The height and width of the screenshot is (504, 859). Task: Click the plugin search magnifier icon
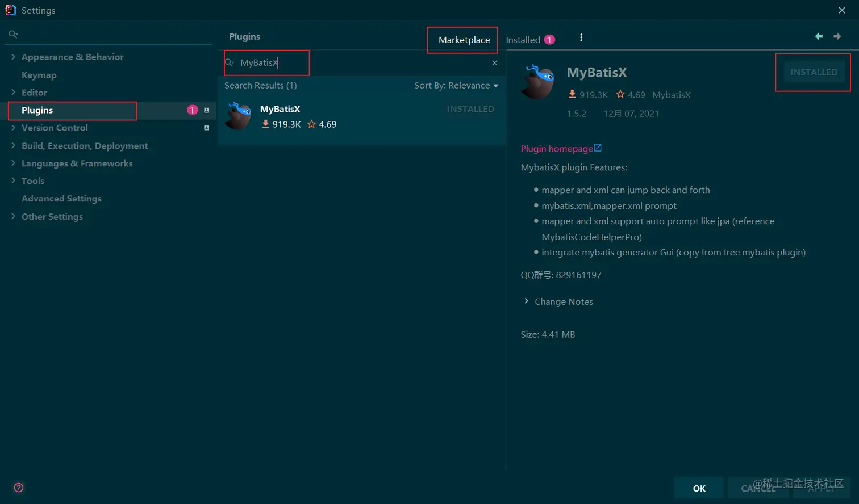click(x=230, y=62)
